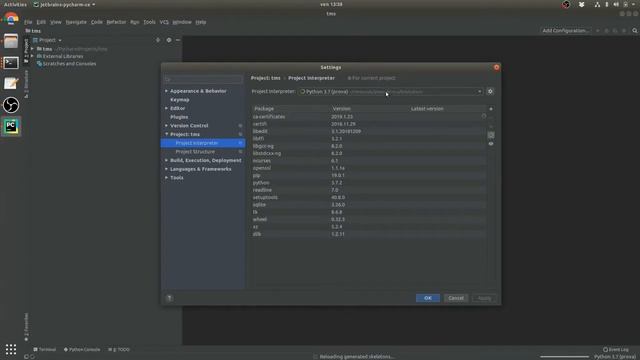Open Show Applications grid
The height and width of the screenshot is (360, 640).
[x=11, y=349]
